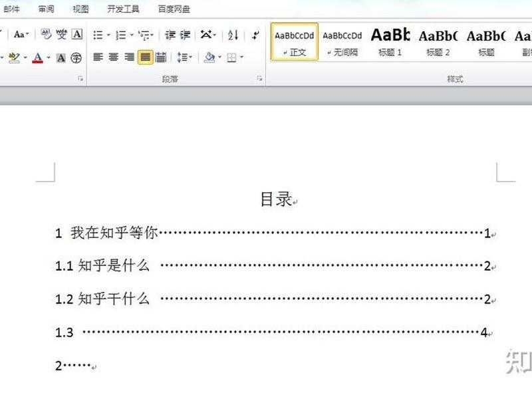
Task: Expand the borders dropdown arrow
Action: [x=241, y=57]
